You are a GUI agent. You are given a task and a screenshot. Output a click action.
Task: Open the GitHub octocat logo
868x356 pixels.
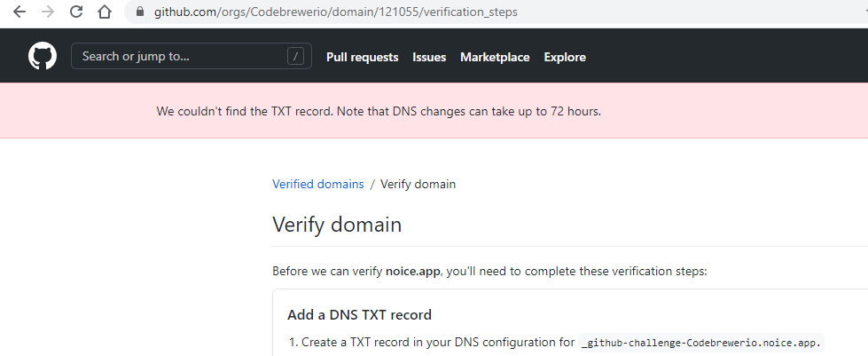(x=43, y=56)
